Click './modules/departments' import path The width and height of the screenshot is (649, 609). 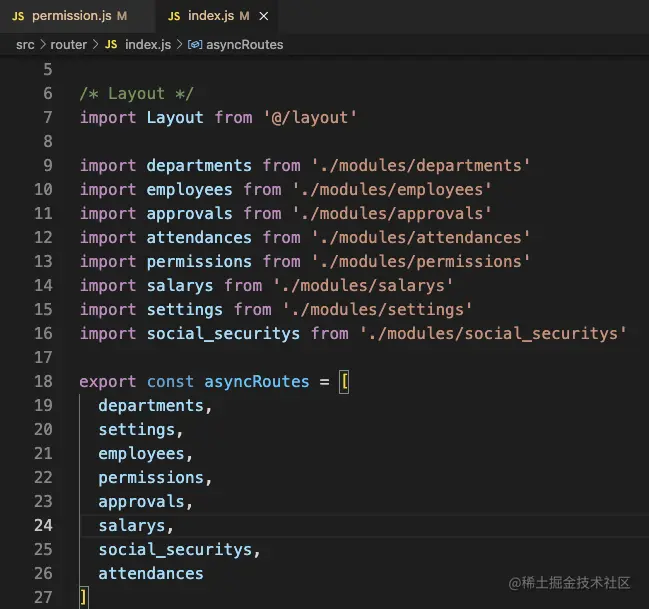point(421,166)
